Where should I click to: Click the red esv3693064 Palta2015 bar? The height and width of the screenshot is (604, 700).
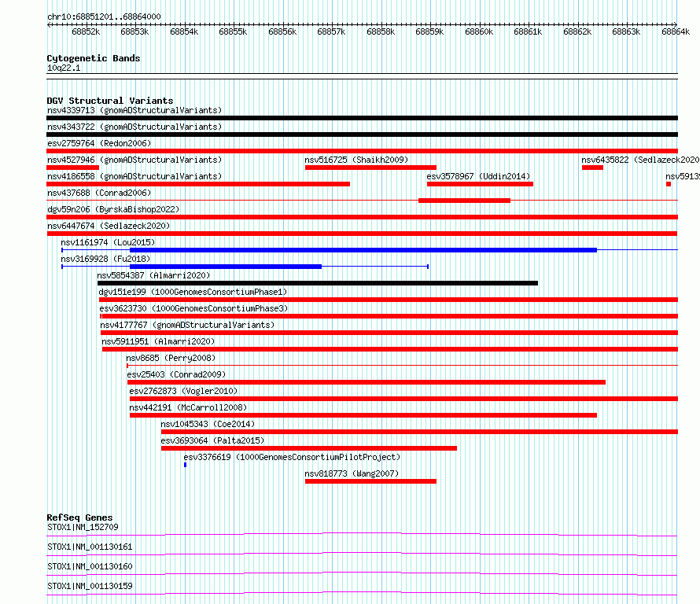click(309, 448)
